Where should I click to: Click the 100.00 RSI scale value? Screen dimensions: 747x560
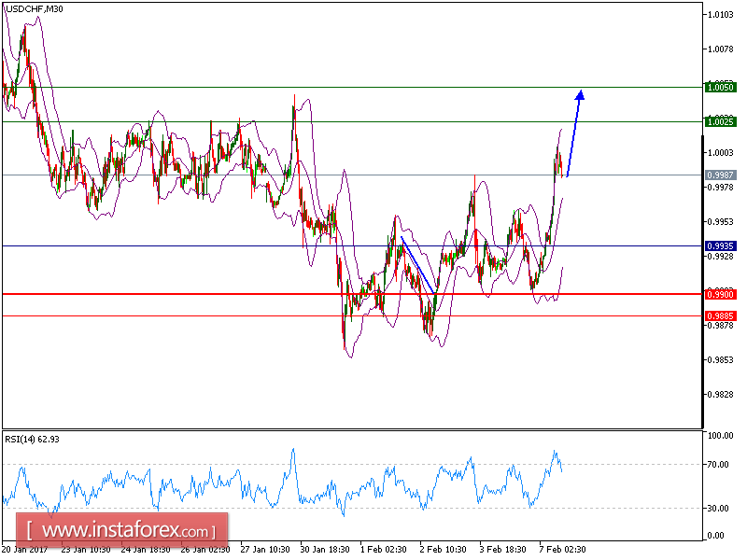(719, 434)
